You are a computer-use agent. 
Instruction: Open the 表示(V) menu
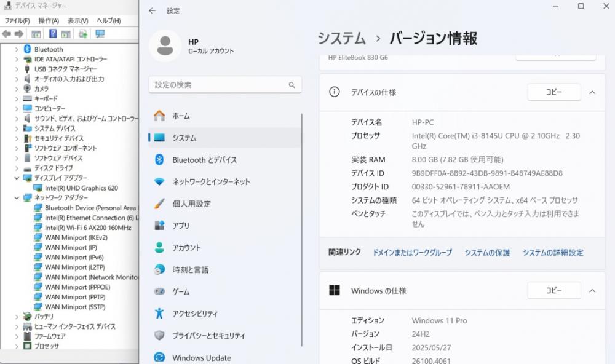coord(77,21)
